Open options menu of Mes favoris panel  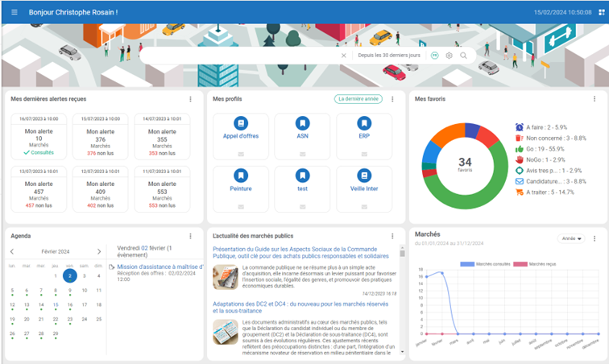pyautogui.click(x=594, y=99)
